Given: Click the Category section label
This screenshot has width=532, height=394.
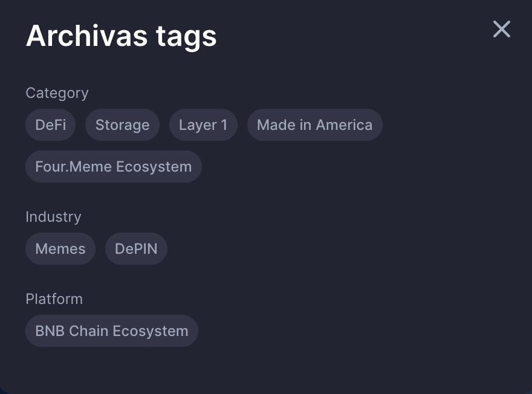Looking at the screenshot, I should [x=57, y=93].
